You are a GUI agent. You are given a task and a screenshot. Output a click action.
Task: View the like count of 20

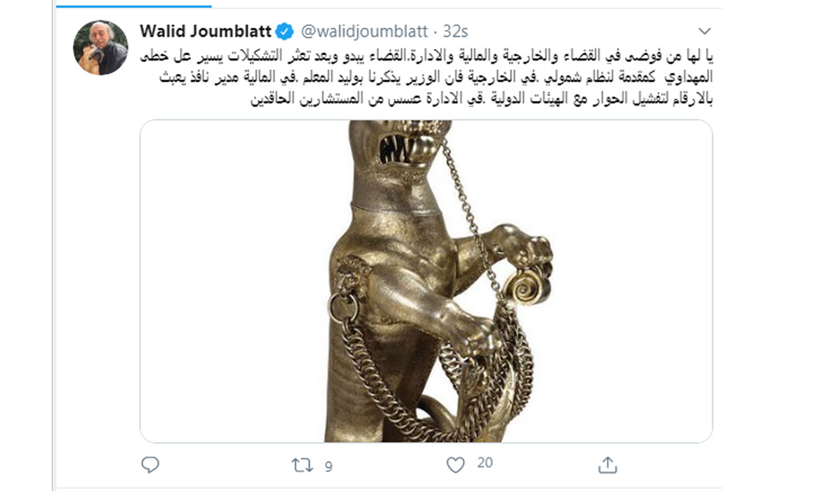pyautogui.click(x=485, y=463)
